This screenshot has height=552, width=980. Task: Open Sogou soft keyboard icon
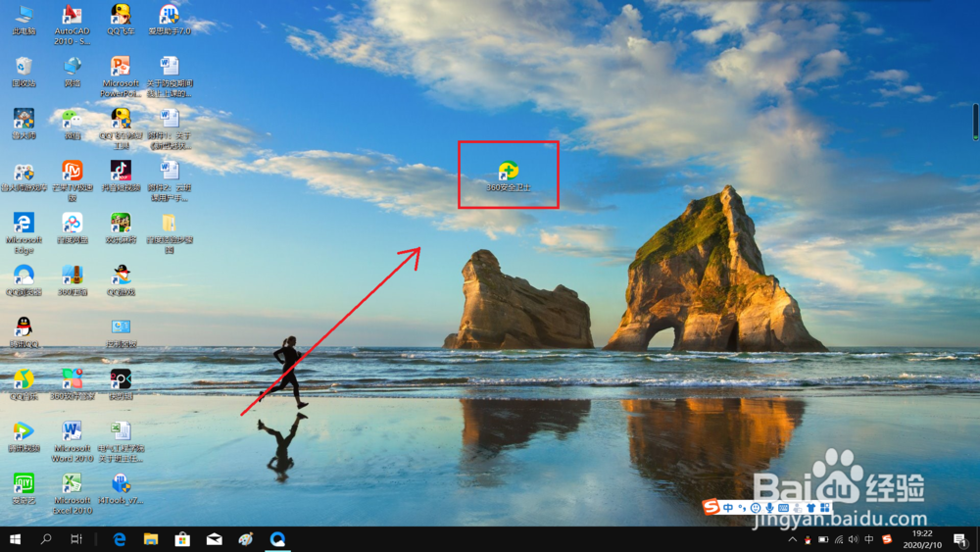[783, 508]
